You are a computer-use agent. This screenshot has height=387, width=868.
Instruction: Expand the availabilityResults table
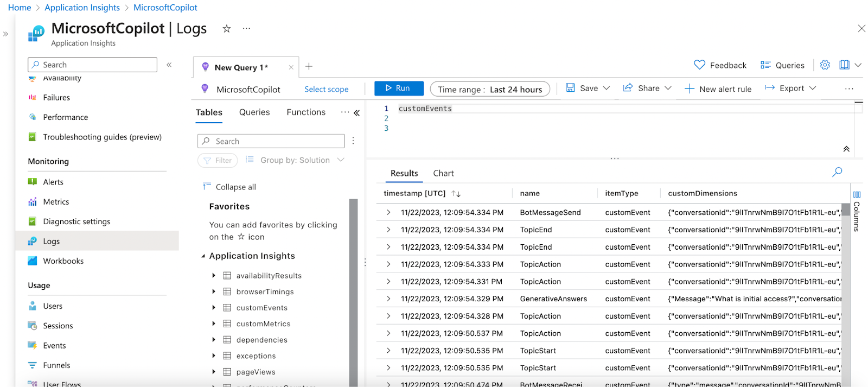click(x=214, y=276)
